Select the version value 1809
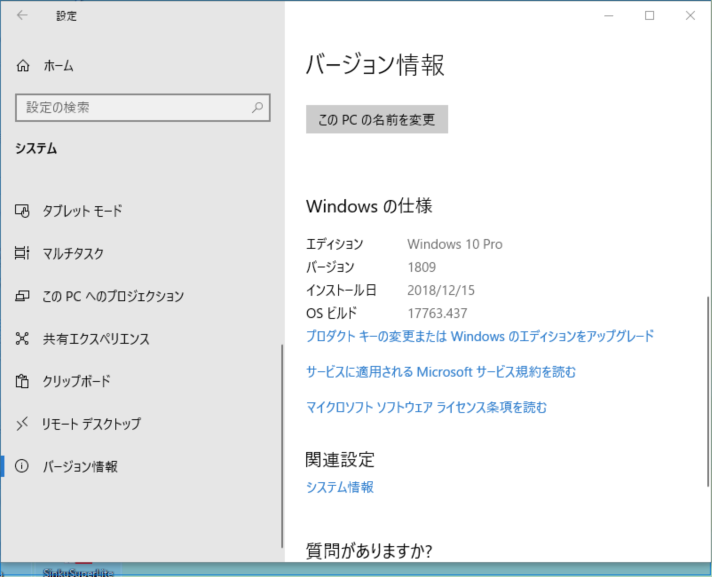The image size is (712, 577). click(x=421, y=267)
